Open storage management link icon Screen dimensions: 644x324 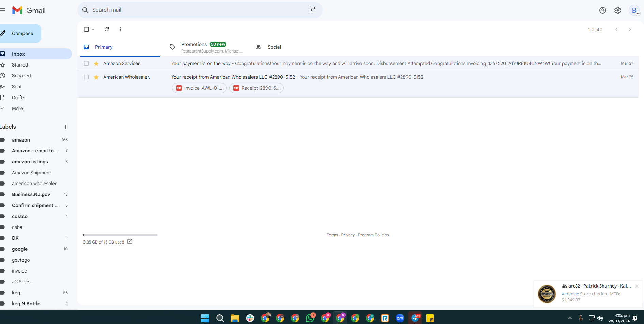tap(130, 241)
